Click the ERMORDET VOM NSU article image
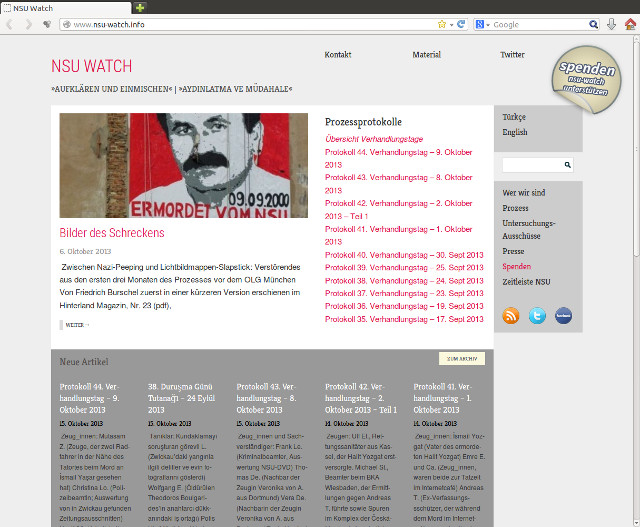 click(x=183, y=165)
